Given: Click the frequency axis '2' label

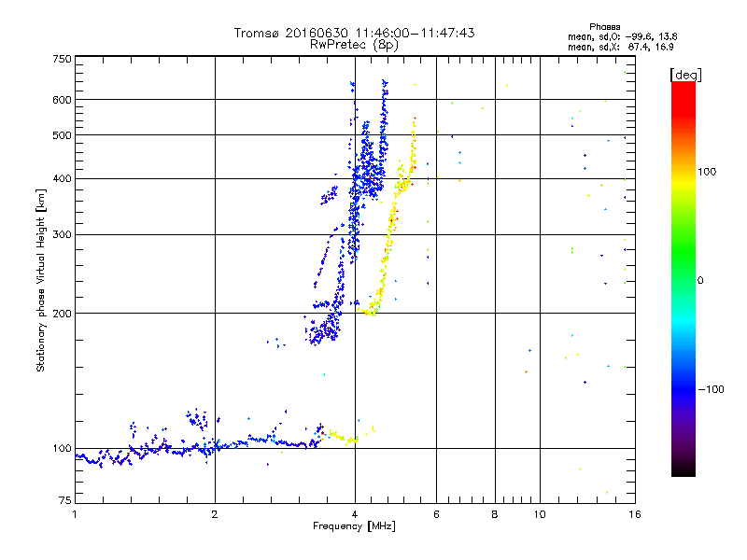Looking at the screenshot, I should (215, 514).
